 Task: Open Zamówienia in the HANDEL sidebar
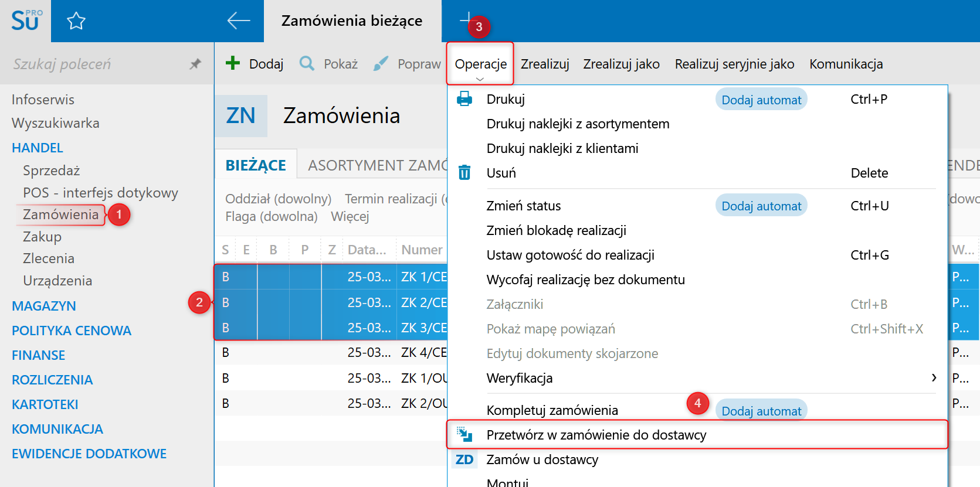pyautogui.click(x=61, y=214)
